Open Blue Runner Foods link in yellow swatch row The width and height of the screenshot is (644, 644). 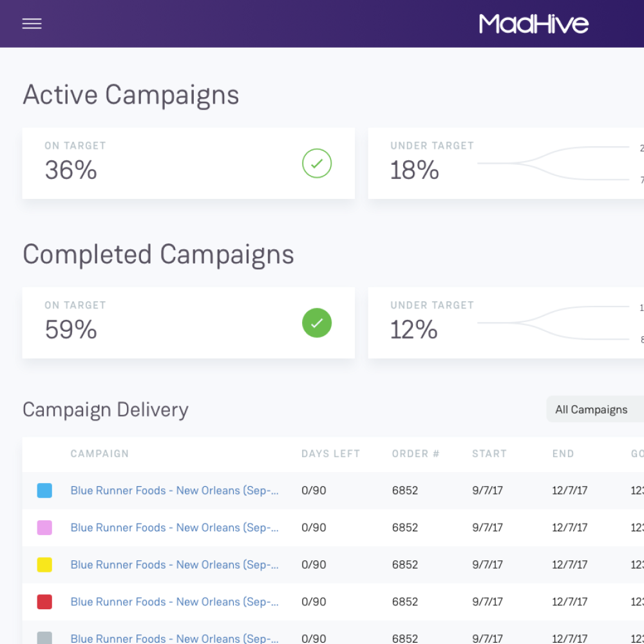(174, 565)
